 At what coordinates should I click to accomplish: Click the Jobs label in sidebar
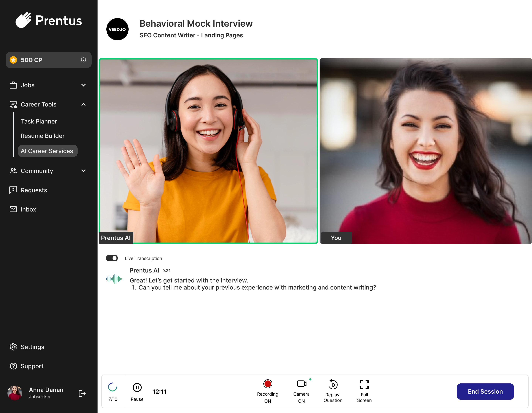pyautogui.click(x=28, y=85)
